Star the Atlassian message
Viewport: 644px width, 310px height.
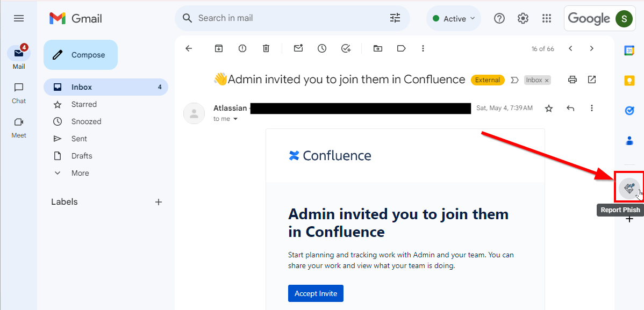pyautogui.click(x=549, y=109)
